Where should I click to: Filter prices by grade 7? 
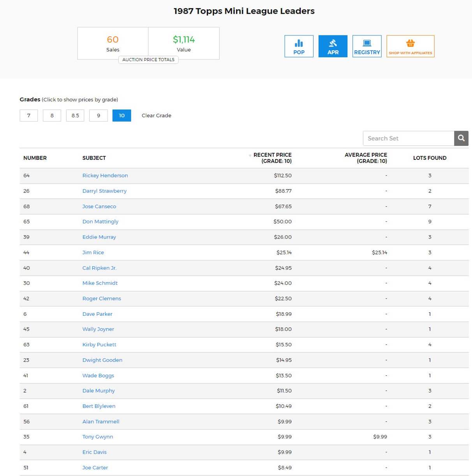29,115
